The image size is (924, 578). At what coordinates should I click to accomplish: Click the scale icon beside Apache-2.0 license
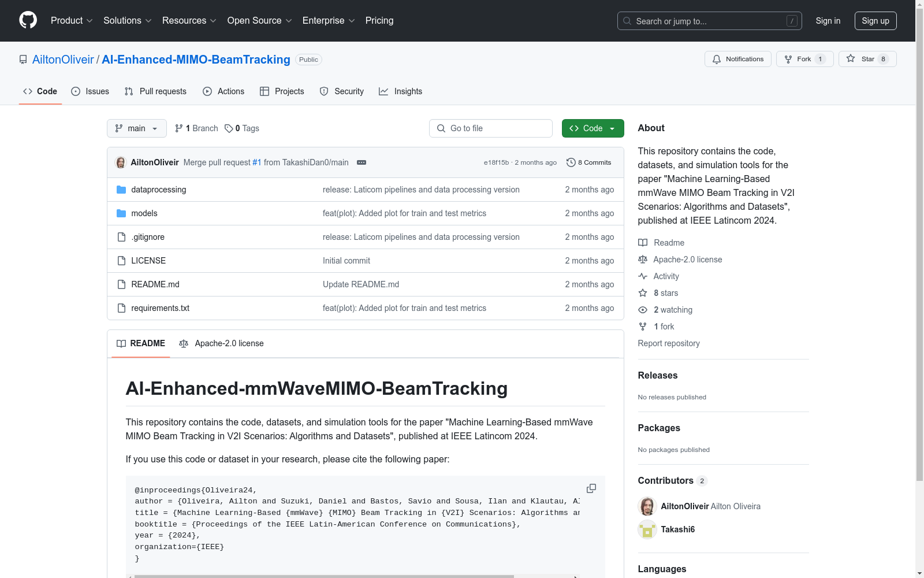click(643, 260)
